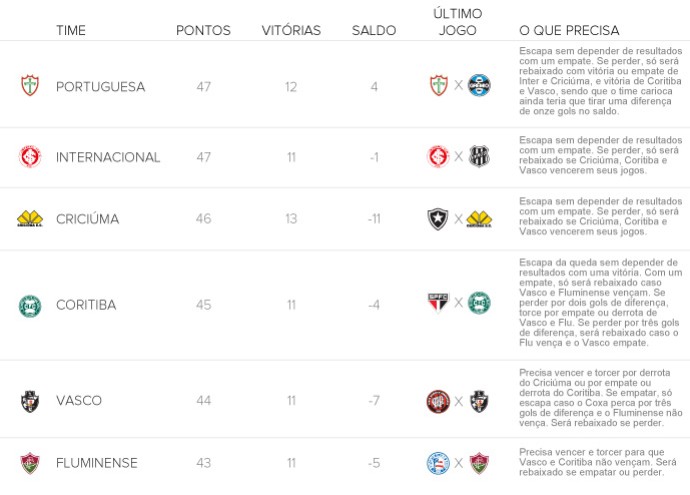This screenshot has width=690, height=495.
Task: Click the Portuguesa crest beside team name
Action: 30,86
